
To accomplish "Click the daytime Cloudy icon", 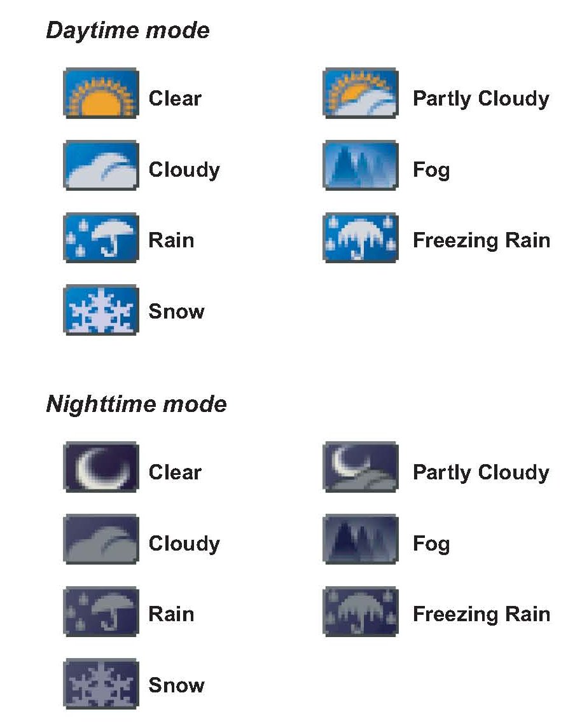I will [x=101, y=165].
